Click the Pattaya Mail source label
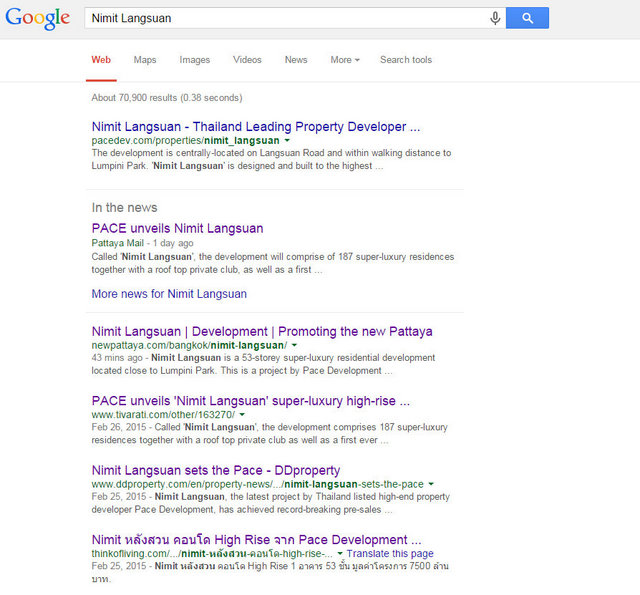This screenshot has width=640, height=595. click(x=118, y=243)
